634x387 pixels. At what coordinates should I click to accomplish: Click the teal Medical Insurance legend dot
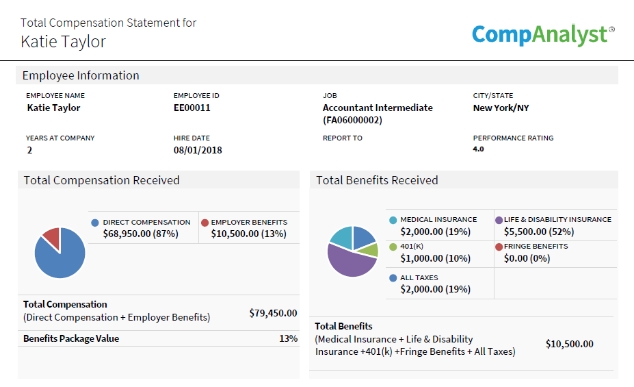tap(393, 220)
